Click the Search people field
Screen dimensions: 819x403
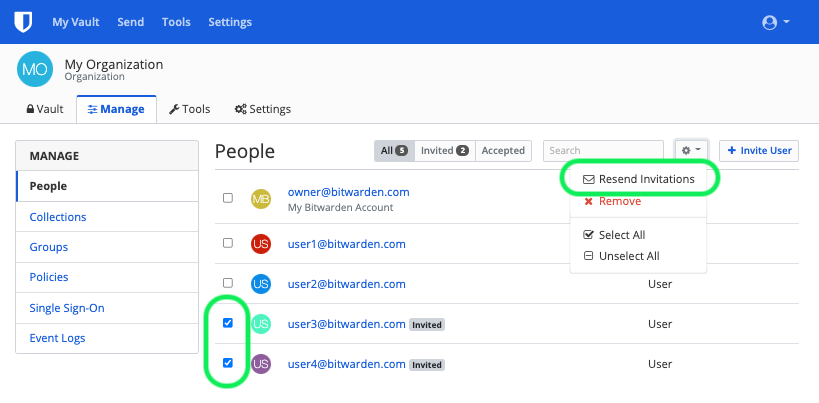[603, 150]
